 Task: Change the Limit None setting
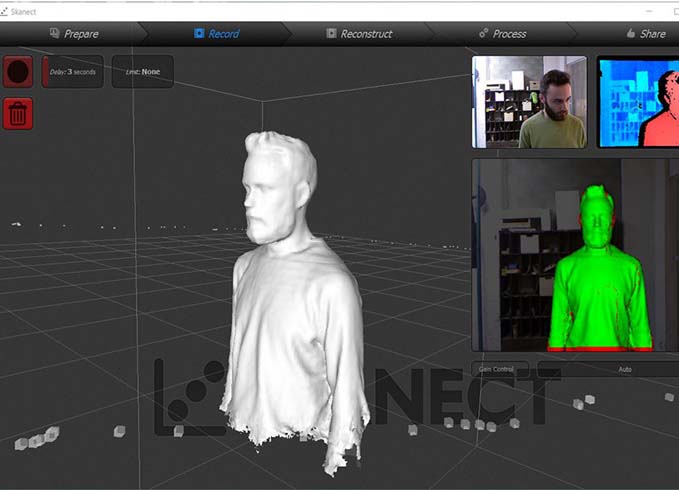(x=143, y=72)
